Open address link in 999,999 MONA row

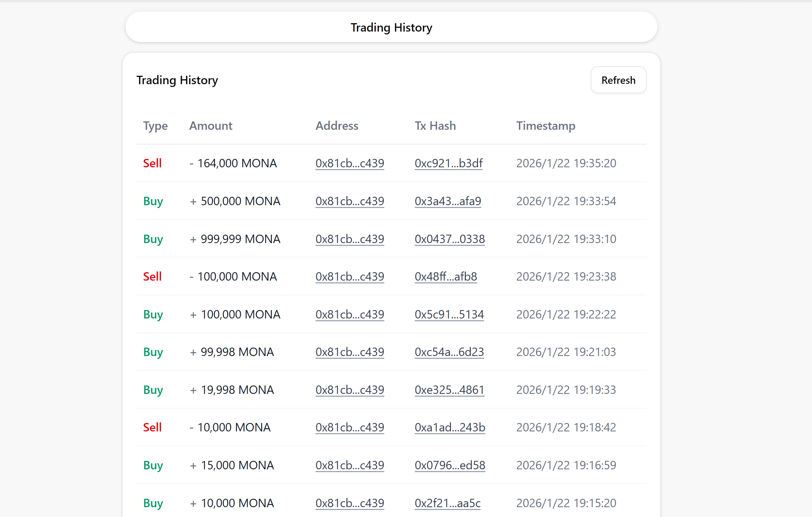(x=350, y=239)
